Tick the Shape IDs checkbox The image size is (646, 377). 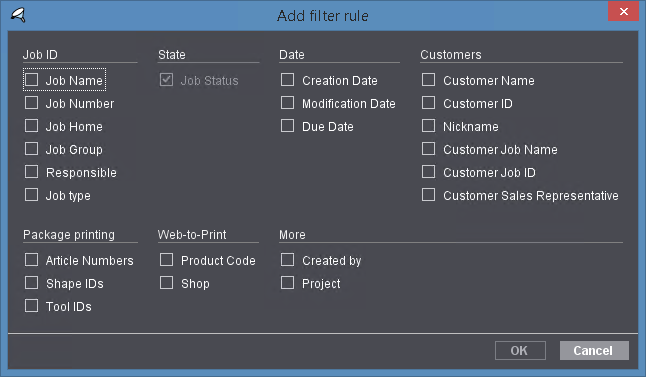(32, 283)
